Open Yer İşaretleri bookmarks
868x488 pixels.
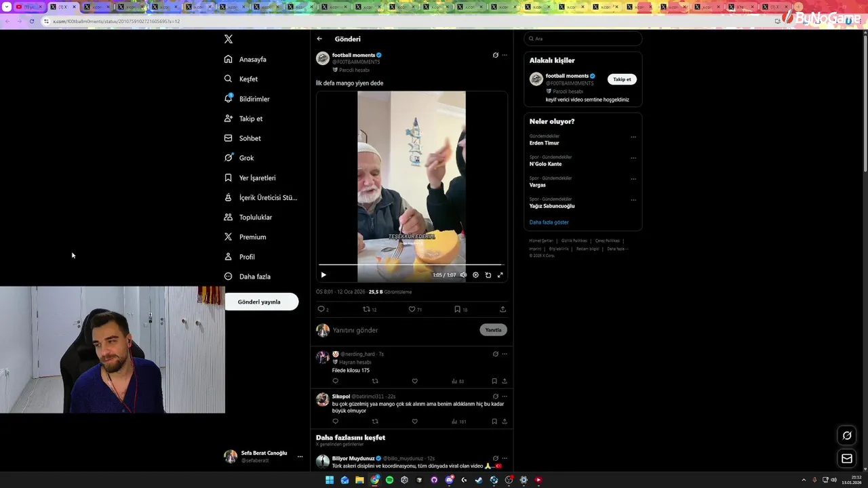[x=250, y=178]
